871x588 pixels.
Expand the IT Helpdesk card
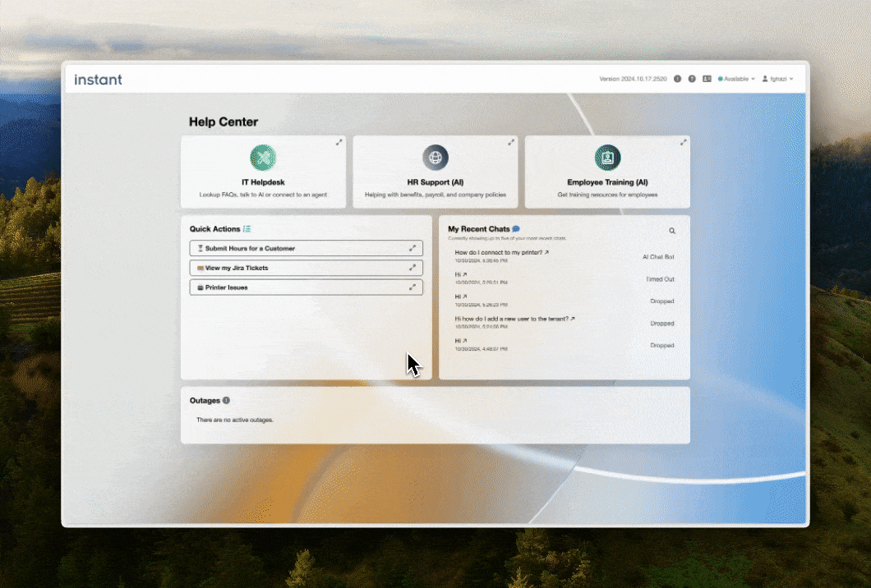(339, 143)
